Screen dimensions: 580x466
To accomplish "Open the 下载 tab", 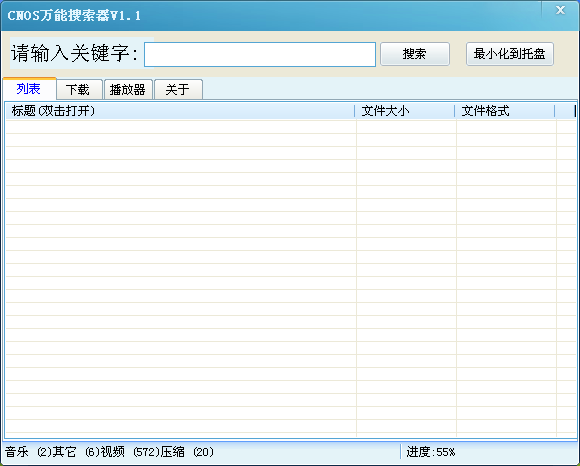I will 79,90.
